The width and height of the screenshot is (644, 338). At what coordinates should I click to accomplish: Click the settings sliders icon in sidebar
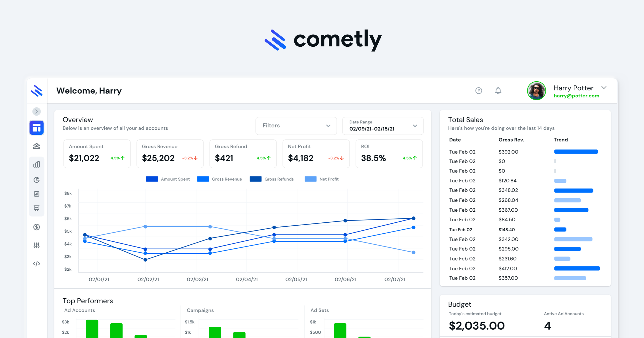36,245
